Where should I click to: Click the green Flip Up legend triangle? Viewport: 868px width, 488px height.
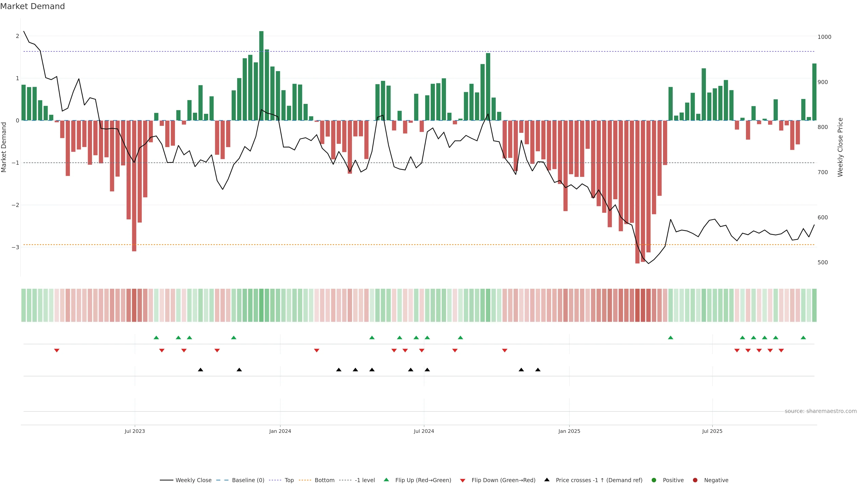[386, 480]
